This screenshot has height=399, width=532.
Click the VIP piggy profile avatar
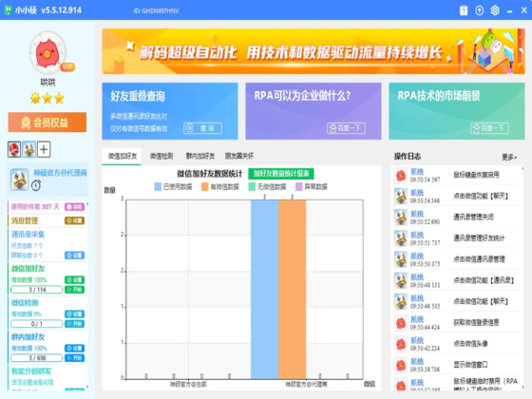click(x=47, y=52)
